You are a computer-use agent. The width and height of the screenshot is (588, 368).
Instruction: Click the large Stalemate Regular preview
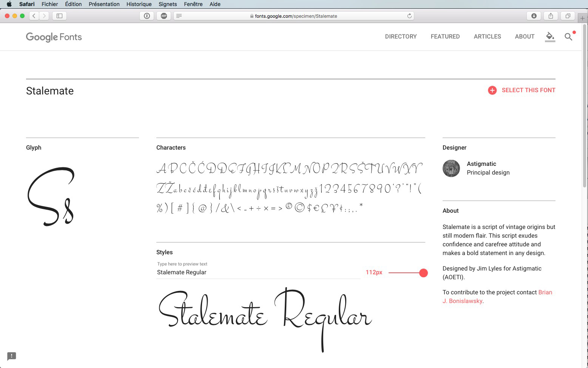(x=265, y=320)
